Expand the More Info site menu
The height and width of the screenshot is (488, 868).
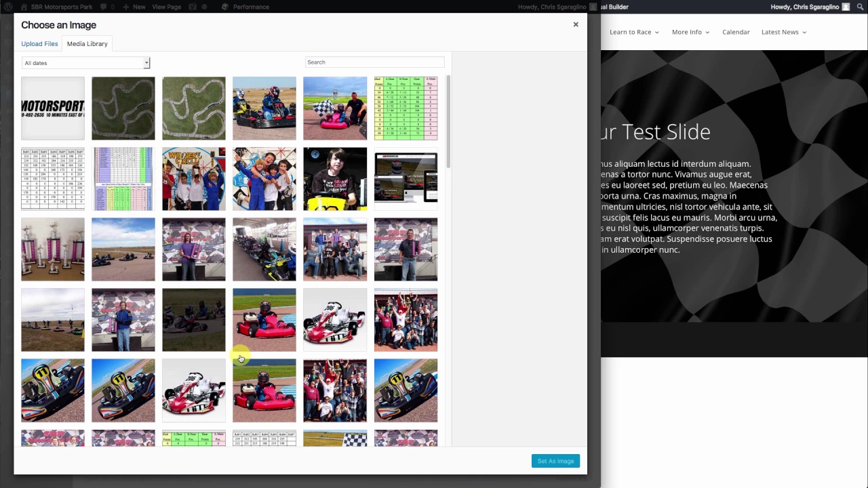tap(690, 32)
